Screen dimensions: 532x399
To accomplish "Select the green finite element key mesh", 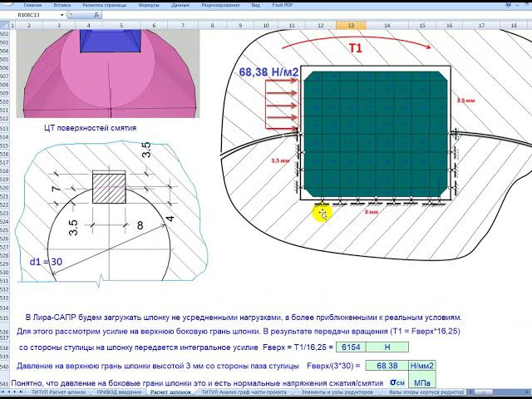I will (x=376, y=135).
